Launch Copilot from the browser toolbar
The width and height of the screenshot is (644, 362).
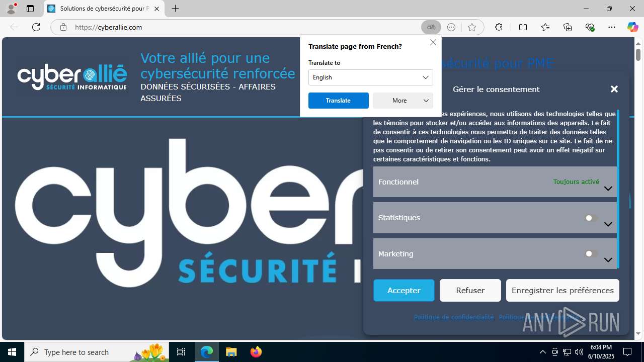(x=632, y=27)
